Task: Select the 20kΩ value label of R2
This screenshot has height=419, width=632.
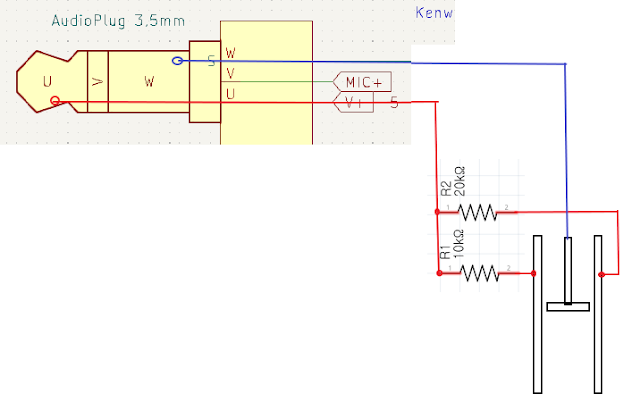Action: click(x=460, y=181)
